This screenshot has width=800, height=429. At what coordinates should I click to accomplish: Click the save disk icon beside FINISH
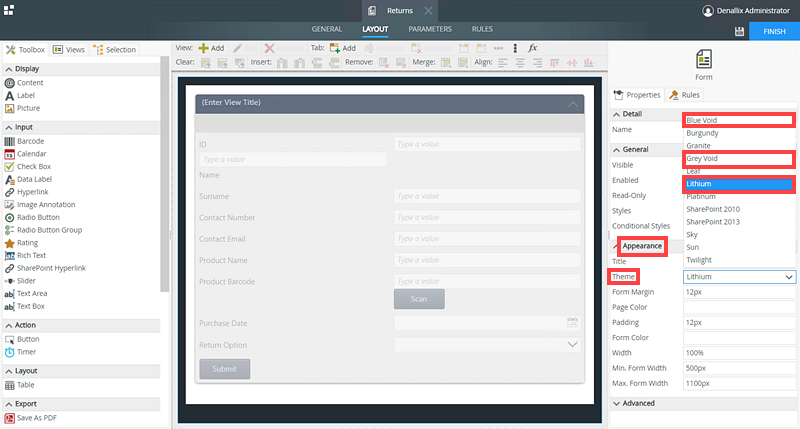(738, 31)
